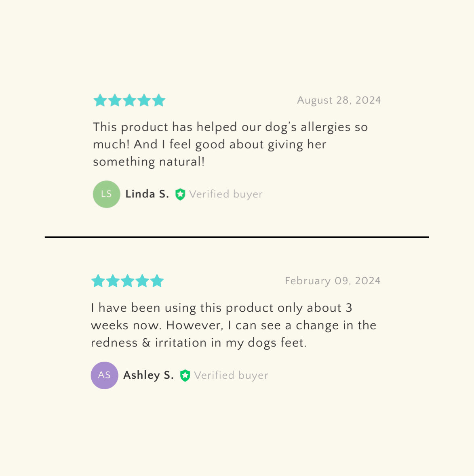The height and width of the screenshot is (476, 474).
Task: Open the purple AS avatar circle
Action: pos(105,375)
